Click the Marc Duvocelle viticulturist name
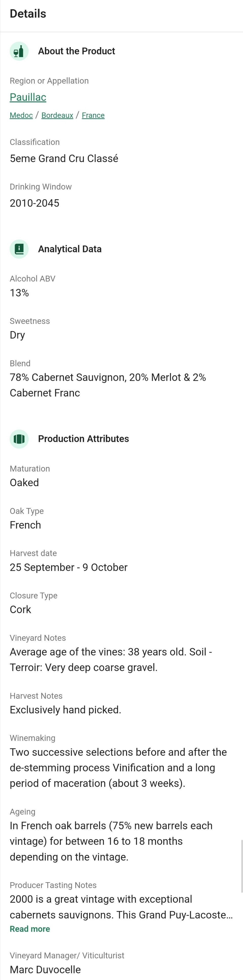243x980 pixels. (x=45, y=969)
